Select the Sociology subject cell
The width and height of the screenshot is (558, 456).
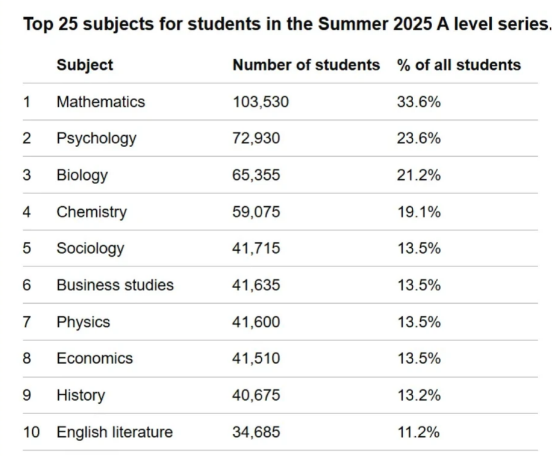click(90, 248)
